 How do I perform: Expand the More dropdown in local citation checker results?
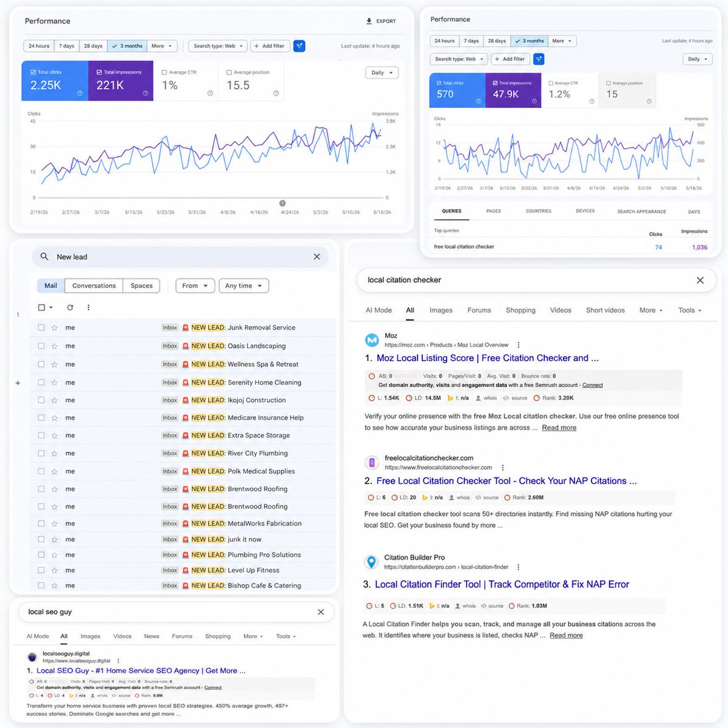pyautogui.click(x=651, y=310)
